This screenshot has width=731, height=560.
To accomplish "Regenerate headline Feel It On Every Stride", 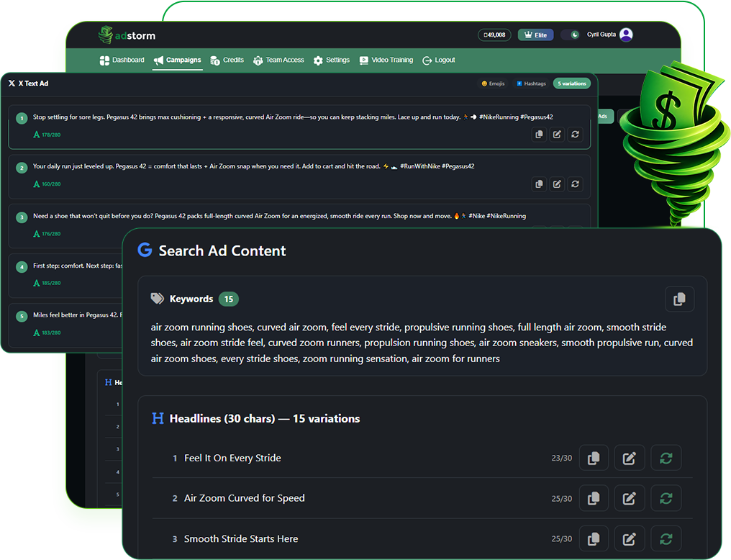I will click(666, 458).
